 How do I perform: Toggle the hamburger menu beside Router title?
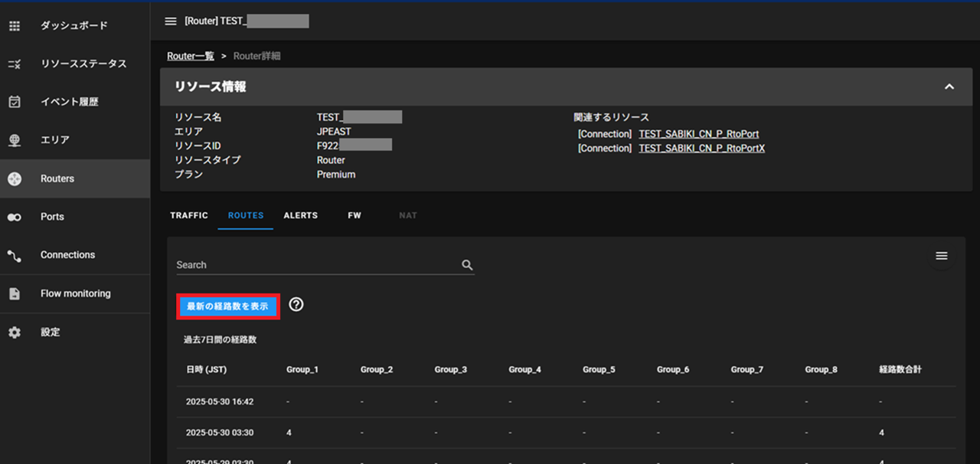click(171, 21)
